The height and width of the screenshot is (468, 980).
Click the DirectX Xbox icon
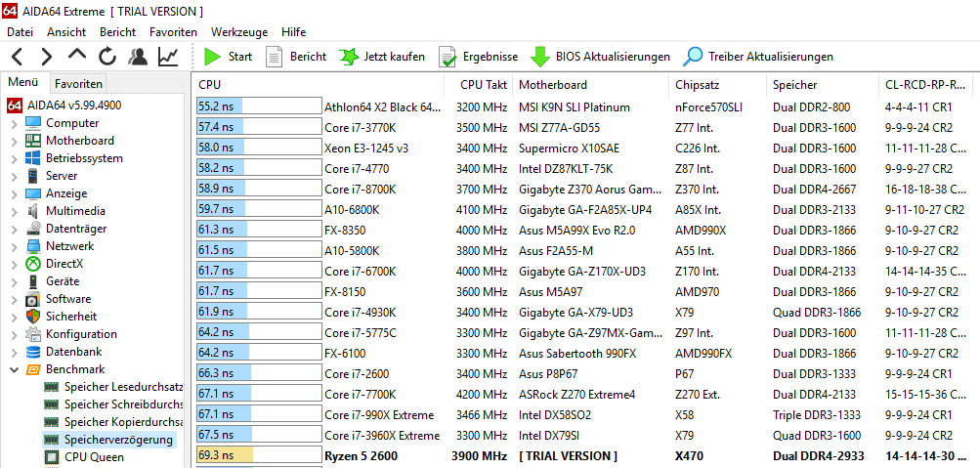[x=33, y=264]
